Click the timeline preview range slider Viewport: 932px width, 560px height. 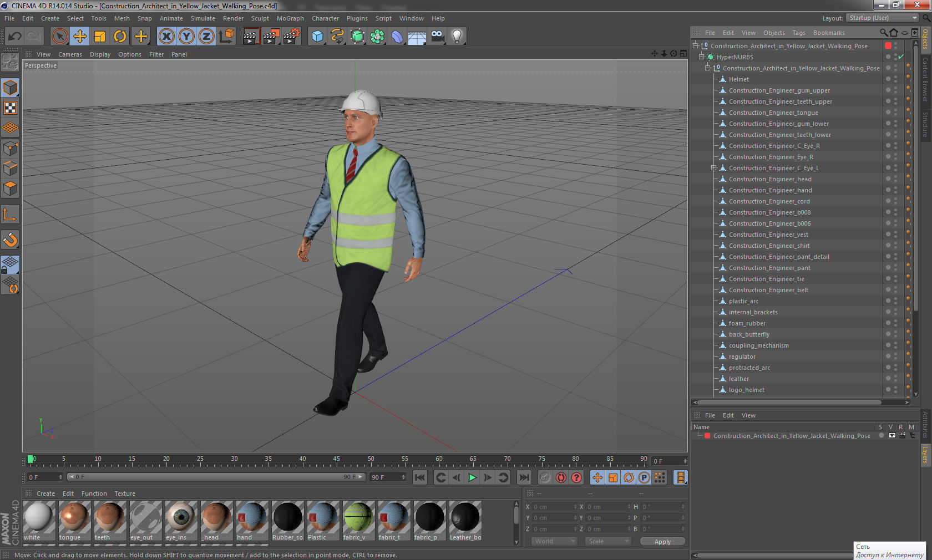(x=216, y=477)
